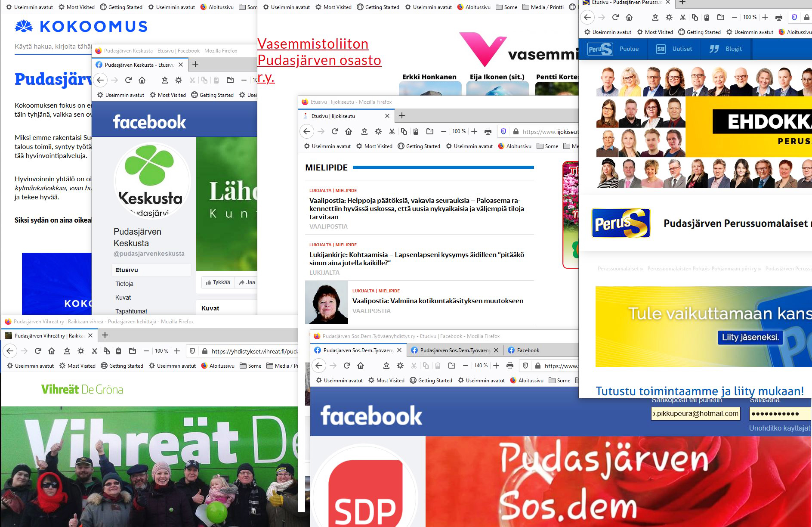812x527 pixels.
Task: Click the printer icon in the Sos.Dem. window
Action: coord(510,366)
